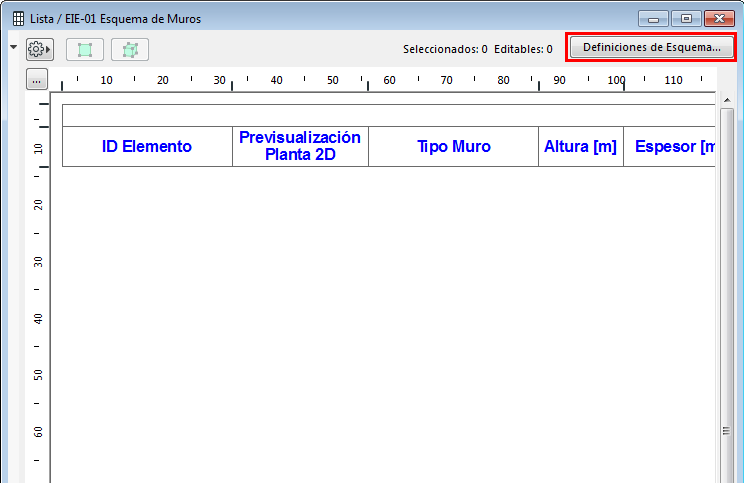Screen dimensions: 744x483
Task: Click ruler marker between 50 and 60
Action: 368,86
